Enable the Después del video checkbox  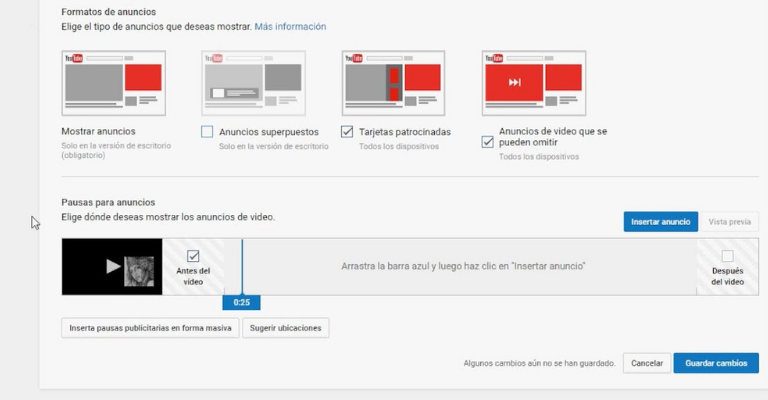tap(727, 256)
